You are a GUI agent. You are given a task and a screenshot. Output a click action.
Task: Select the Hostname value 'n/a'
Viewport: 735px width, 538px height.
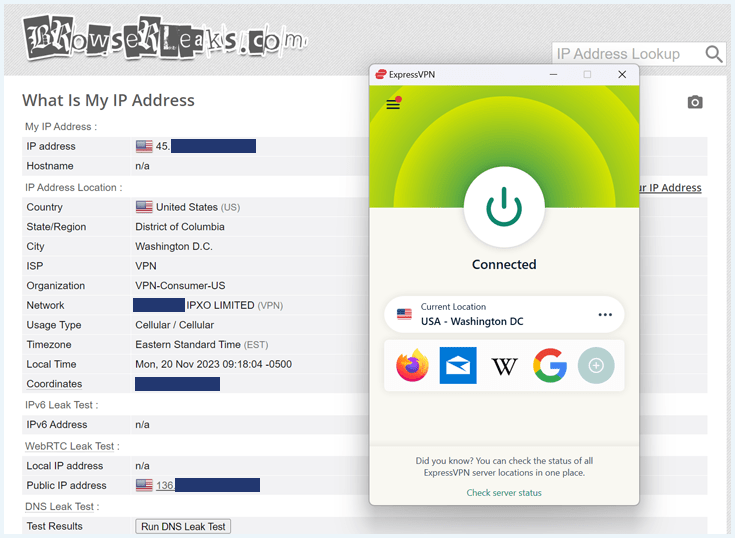(142, 166)
